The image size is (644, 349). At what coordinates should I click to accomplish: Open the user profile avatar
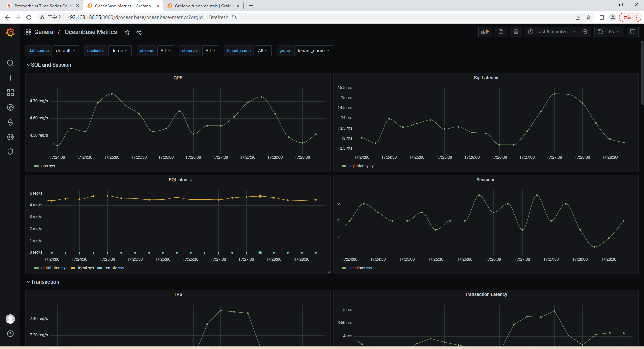(10, 319)
